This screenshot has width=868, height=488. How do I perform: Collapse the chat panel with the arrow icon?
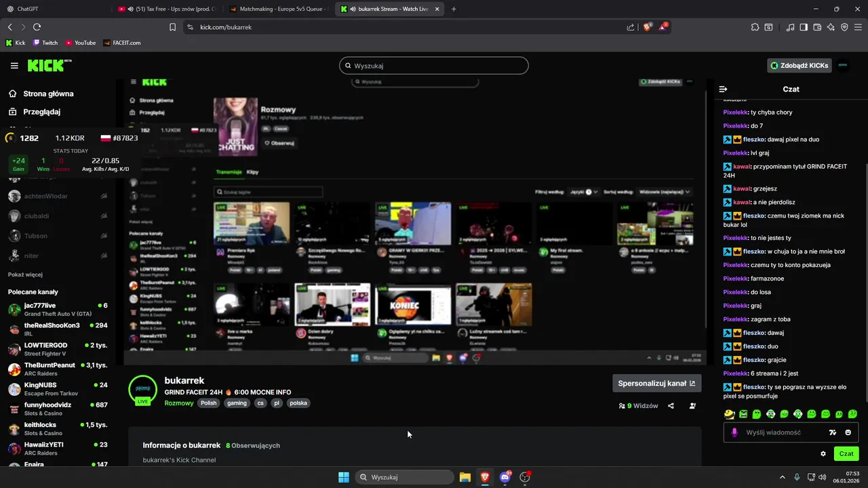pos(723,89)
